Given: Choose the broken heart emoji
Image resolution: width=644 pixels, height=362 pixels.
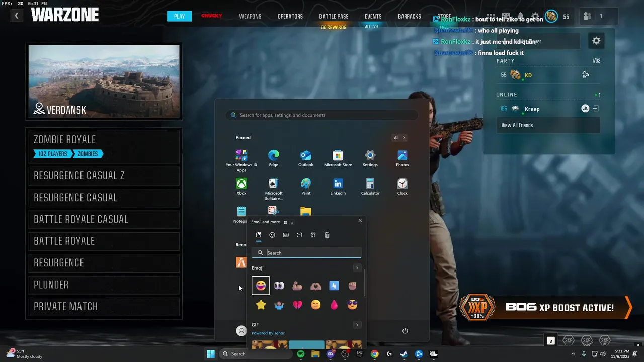Looking at the screenshot, I should pyautogui.click(x=297, y=305).
